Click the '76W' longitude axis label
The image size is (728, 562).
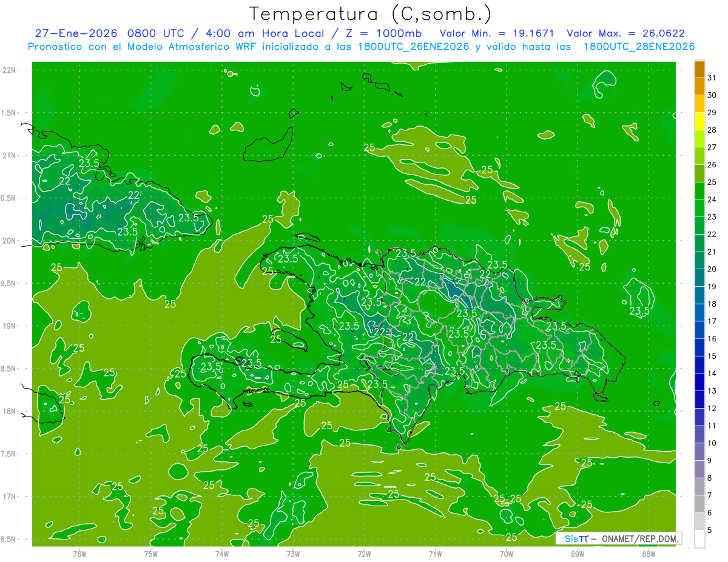[79, 554]
